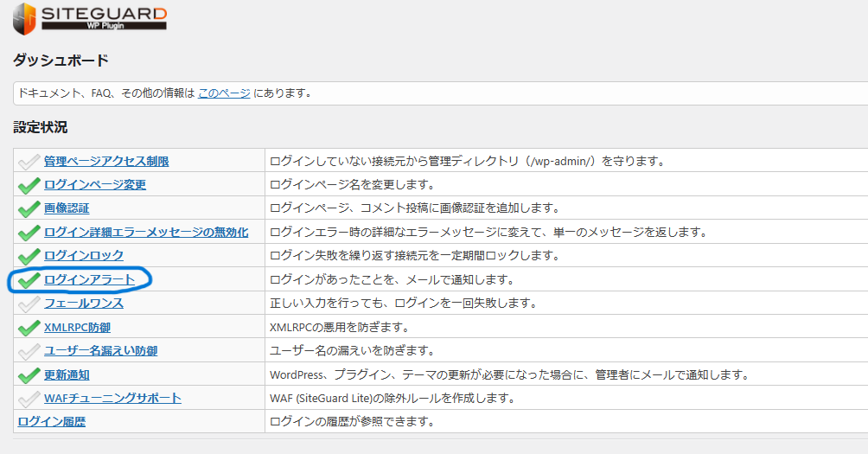This screenshot has height=454, width=868.
Task: Click green checkmark icon beside ログインページ変更
Action: (x=29, y=185)
